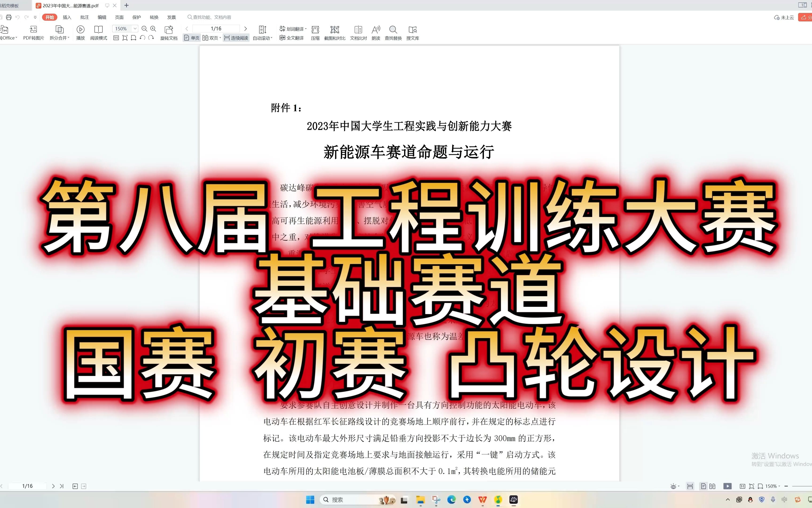Go to next page arrow in ribbon
The image size is (812, 508).
coord(245,28)
